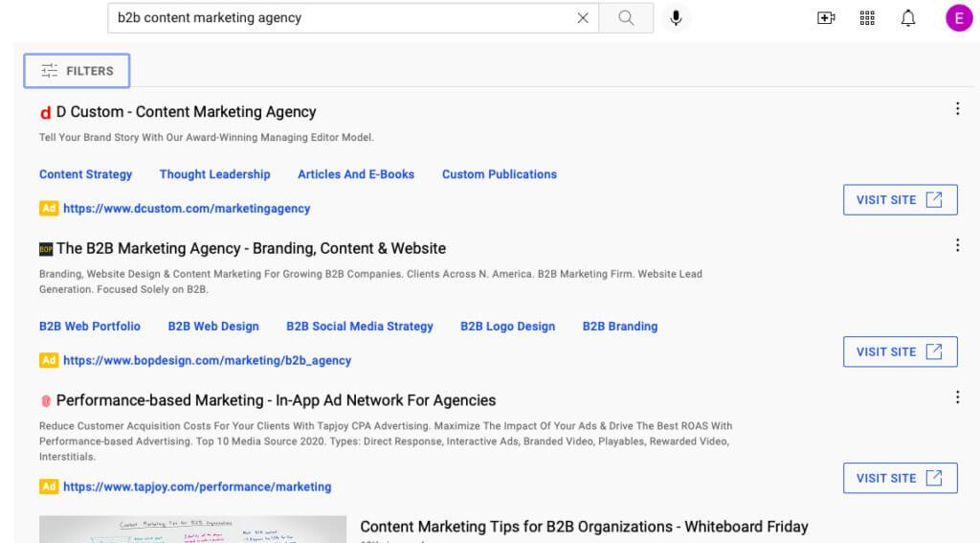
Task: Open the B2B Social Media Strategy link
Action: pyautogui.click(x=360, y=327)
